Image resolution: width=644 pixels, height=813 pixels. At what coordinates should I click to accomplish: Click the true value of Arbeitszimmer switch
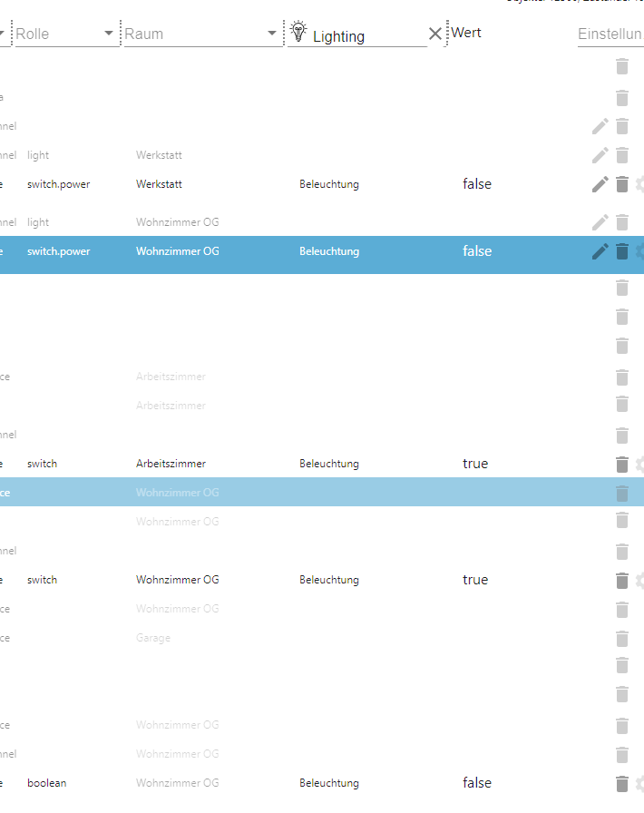475,464
